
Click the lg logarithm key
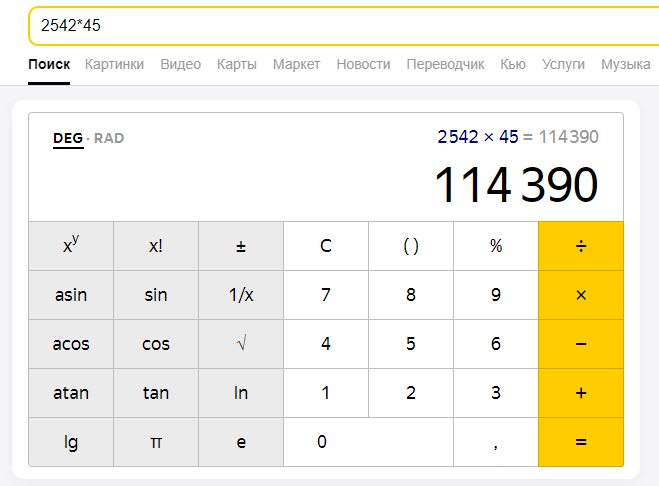coord(71,442)
